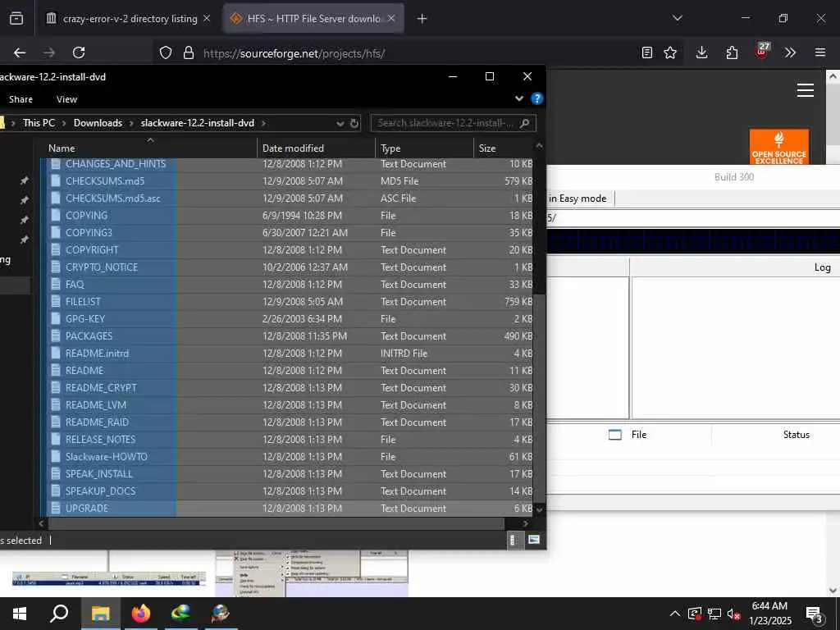
Task: Switch File Explorer to large icons view
Action: tap(533, 540)
